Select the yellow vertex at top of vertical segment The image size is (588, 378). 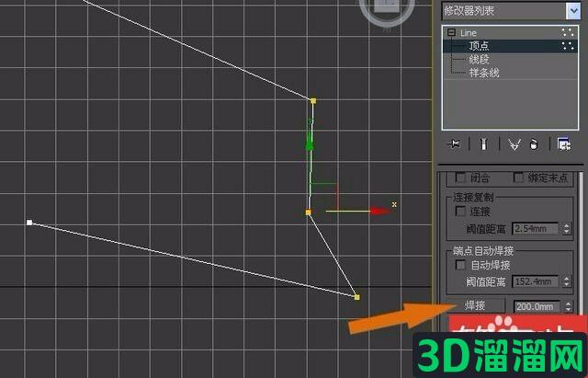[x=313, y=100]
